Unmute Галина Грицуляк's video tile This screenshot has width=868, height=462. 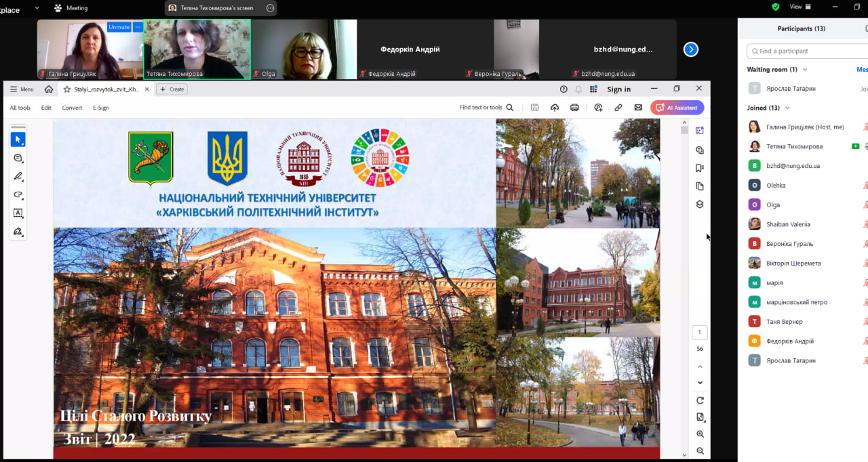(x=119, y=27)
